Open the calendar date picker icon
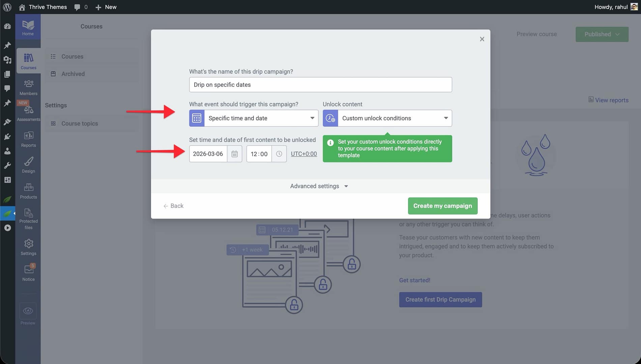 234,154
